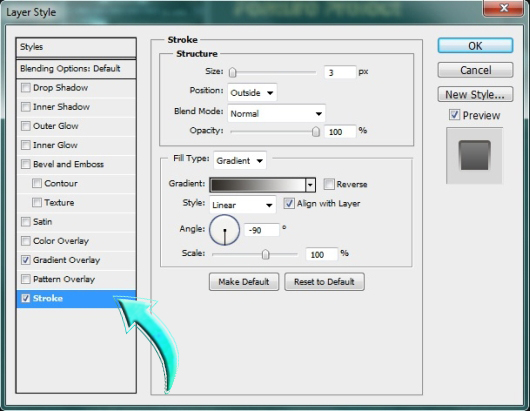This screenshot has height=411, width=530.
Task: Uncheck the Gradient Overlay checkbox
Action: (x=26, y=260)
